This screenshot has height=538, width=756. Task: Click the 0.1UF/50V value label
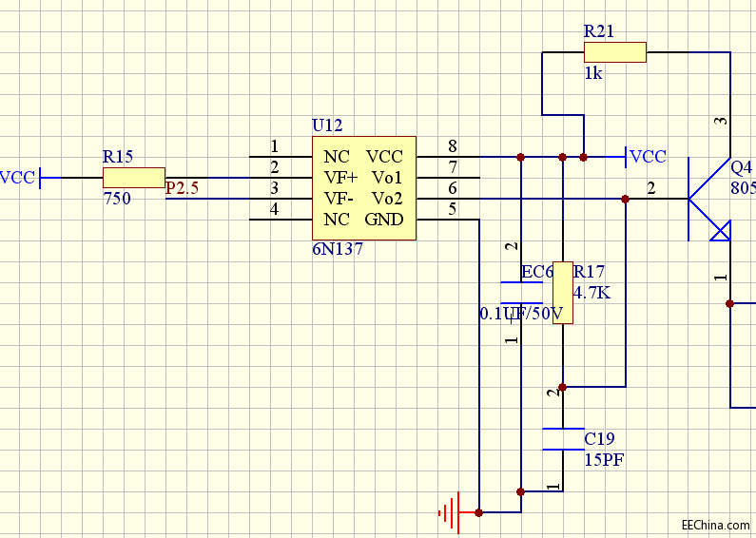pos(521,313)
